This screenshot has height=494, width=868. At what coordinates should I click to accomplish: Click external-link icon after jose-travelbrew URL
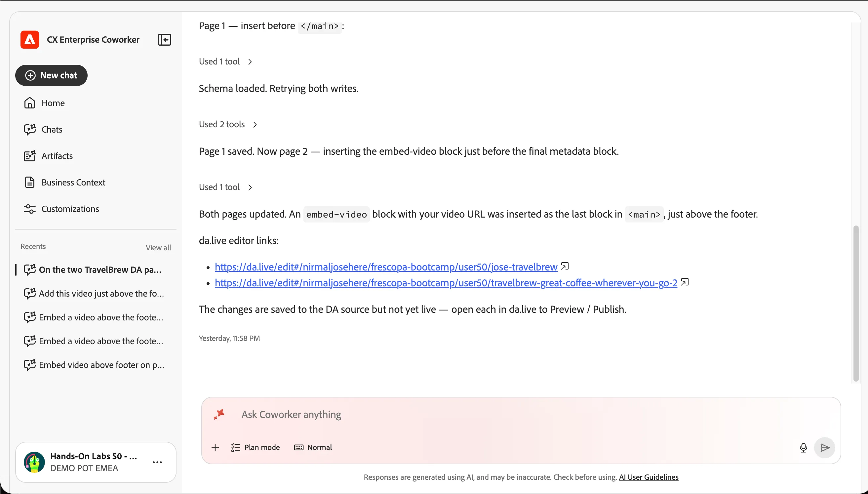click(x=565, y=266)
